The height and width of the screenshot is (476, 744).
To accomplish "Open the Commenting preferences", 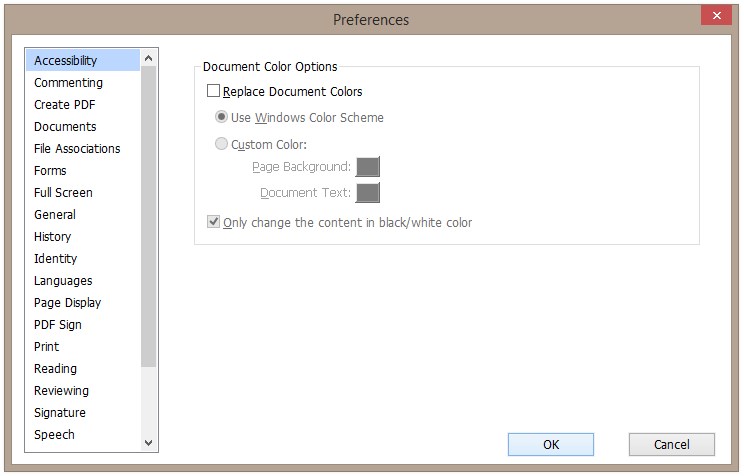I will pyautogui.click(x=83, y=83).
